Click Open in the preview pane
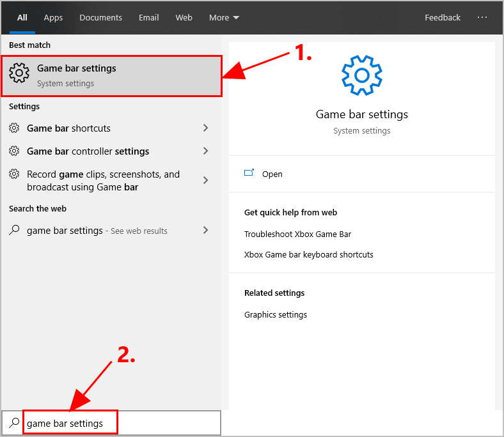This screenshot has width=504, height=437. 272,174
